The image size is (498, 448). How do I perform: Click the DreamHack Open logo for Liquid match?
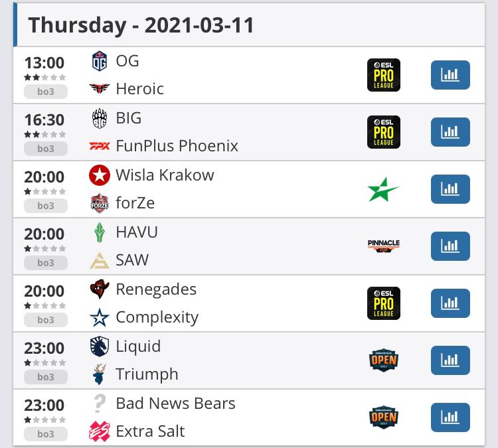coord(384,360)
